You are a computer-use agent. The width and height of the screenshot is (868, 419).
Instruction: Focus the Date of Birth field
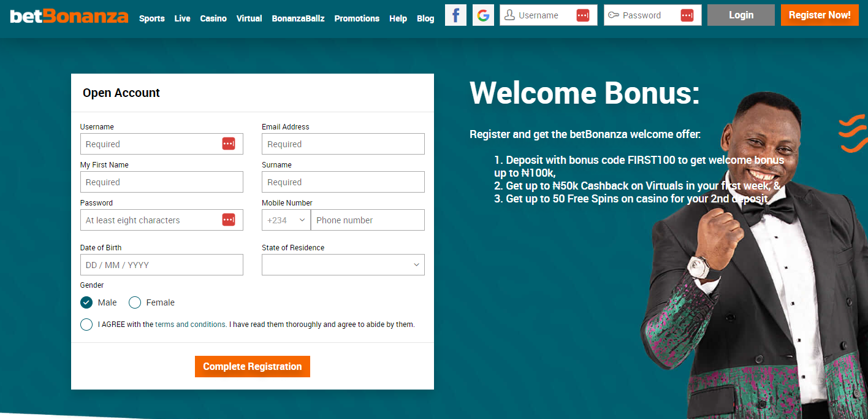pyautogui.click(x=161, y=265)
